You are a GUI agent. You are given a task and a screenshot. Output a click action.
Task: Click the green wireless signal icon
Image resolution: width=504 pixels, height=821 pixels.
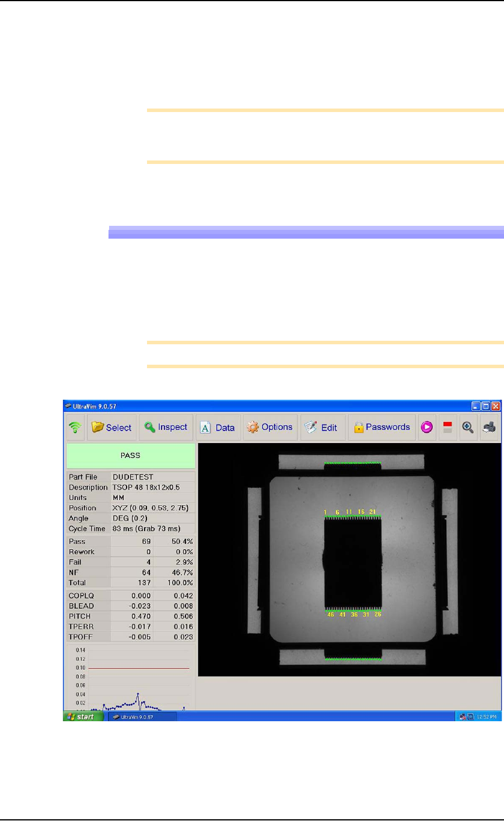click(74, 428)
